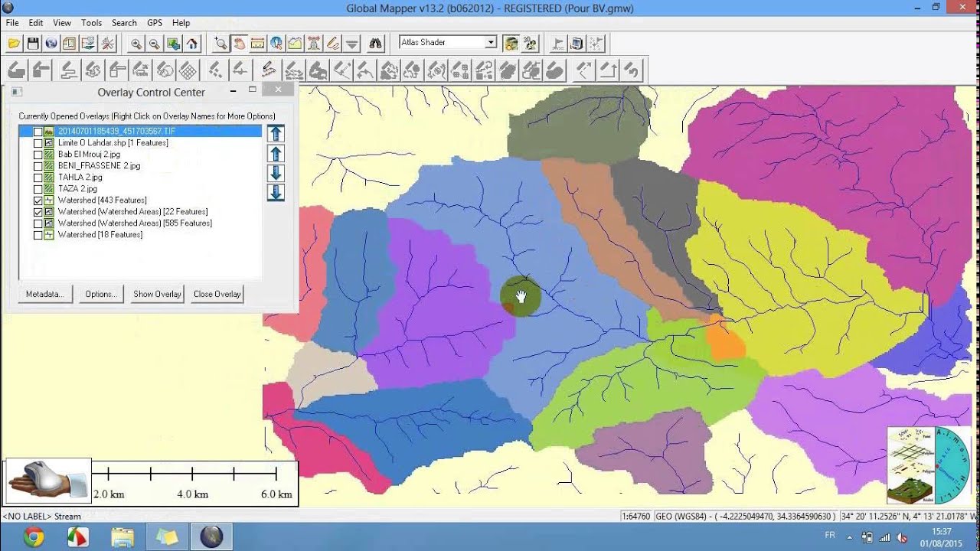
Task: Select the tower Path Profile tool
Action: 314,44
